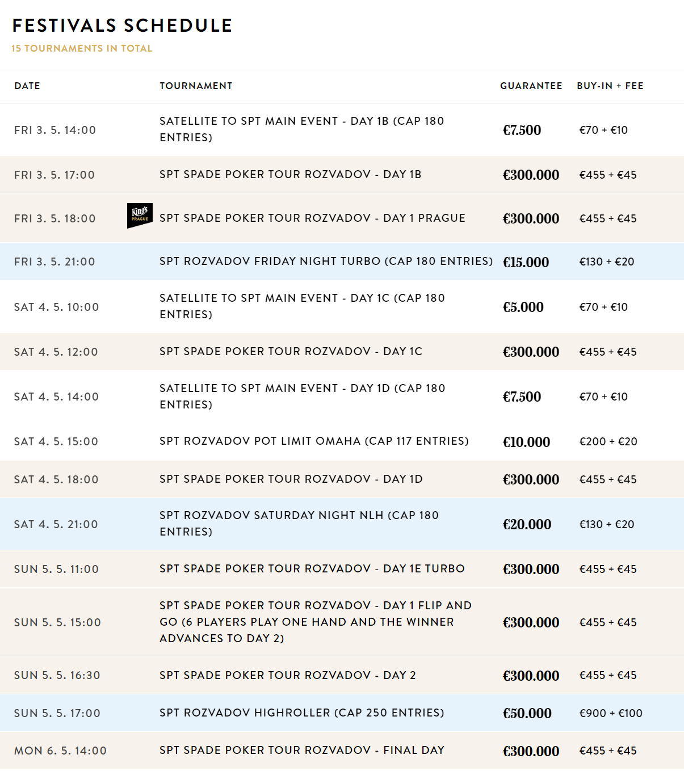Open SPT Rozvadov Saturday Night NLH tournament
This screenshot has height=784, width=684.
click(299, 524)
